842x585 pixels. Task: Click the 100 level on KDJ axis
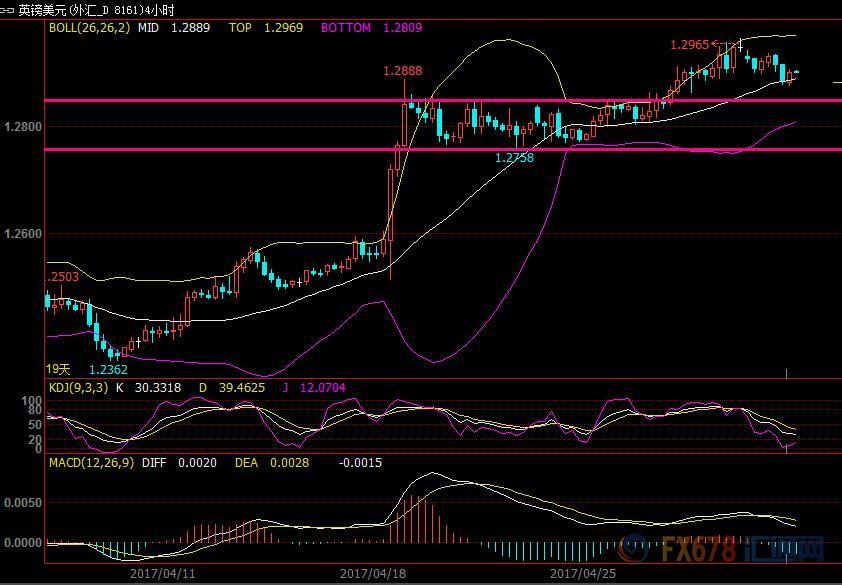pyautogui.click(x=32, y=401)
